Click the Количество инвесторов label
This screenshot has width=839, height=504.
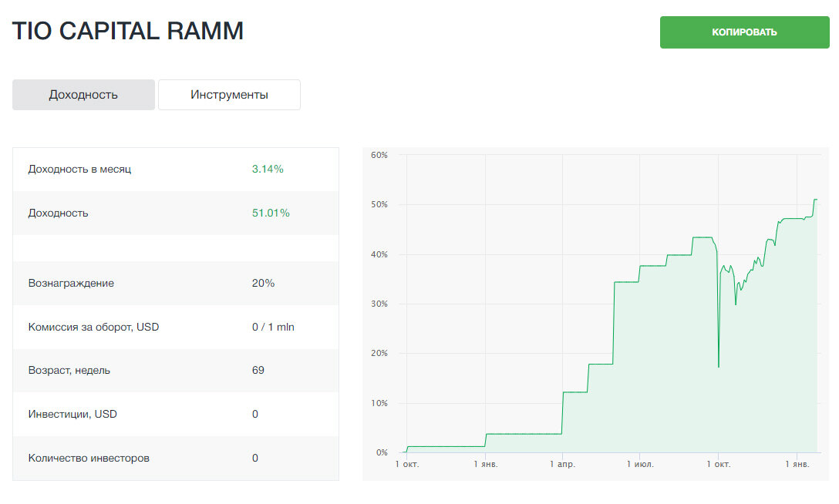[x=89, y=458]
